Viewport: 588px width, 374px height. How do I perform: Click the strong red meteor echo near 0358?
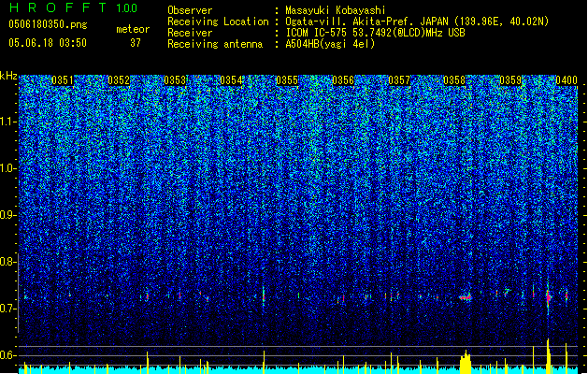coord(466,297)
